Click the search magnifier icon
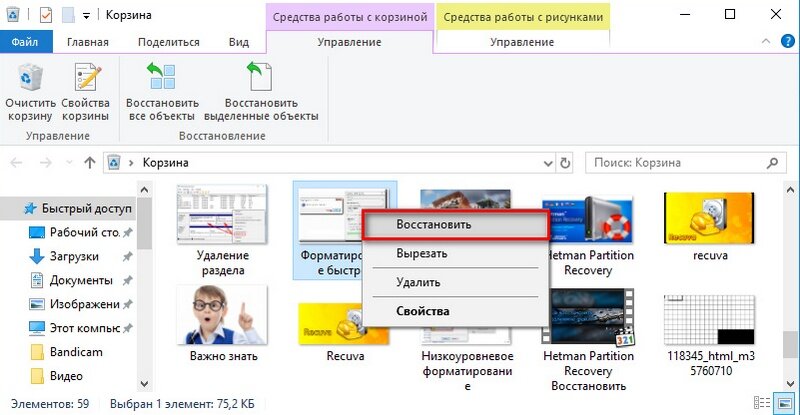Image resolution: width=800 pixels, height=415 pixels. [772, 163]
